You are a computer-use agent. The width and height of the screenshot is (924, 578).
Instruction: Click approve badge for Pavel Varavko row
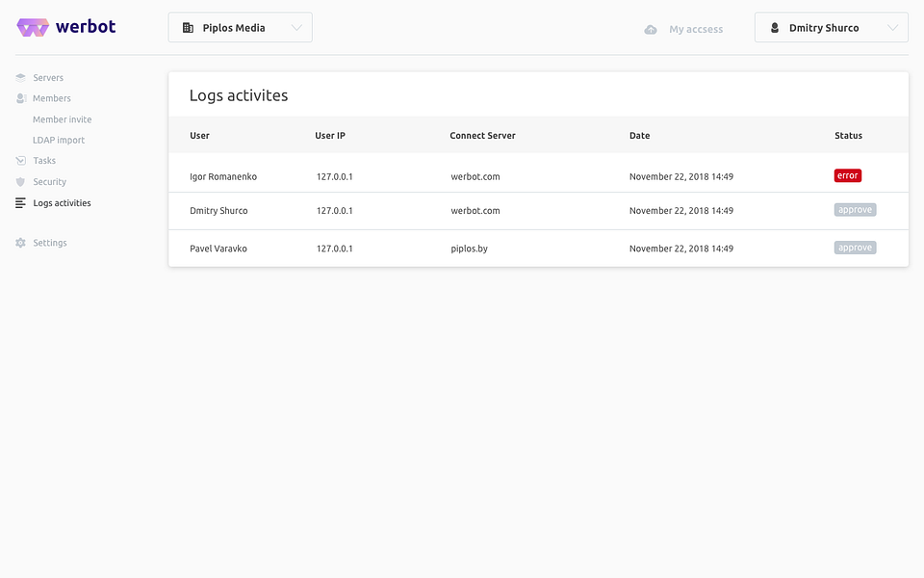coord(855,248)
